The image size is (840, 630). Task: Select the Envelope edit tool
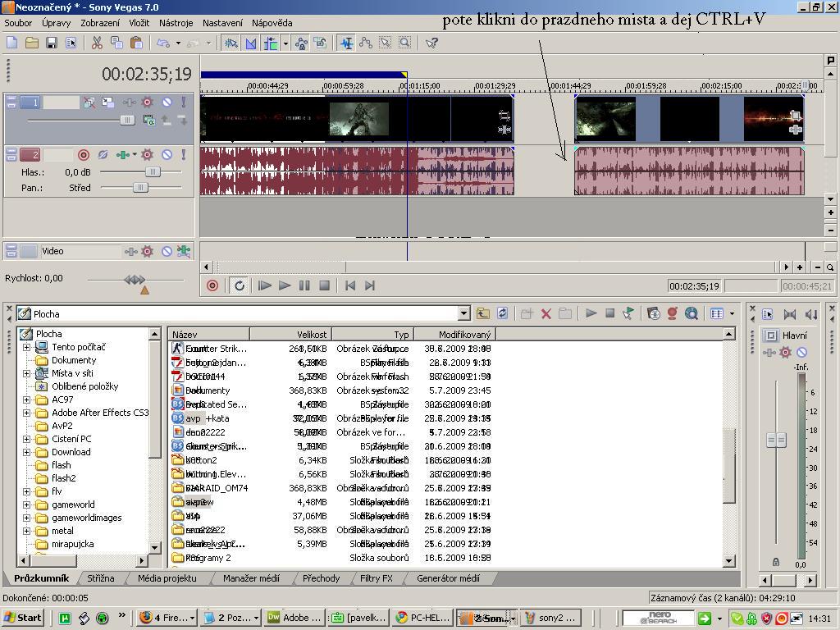tap(366, 43)
